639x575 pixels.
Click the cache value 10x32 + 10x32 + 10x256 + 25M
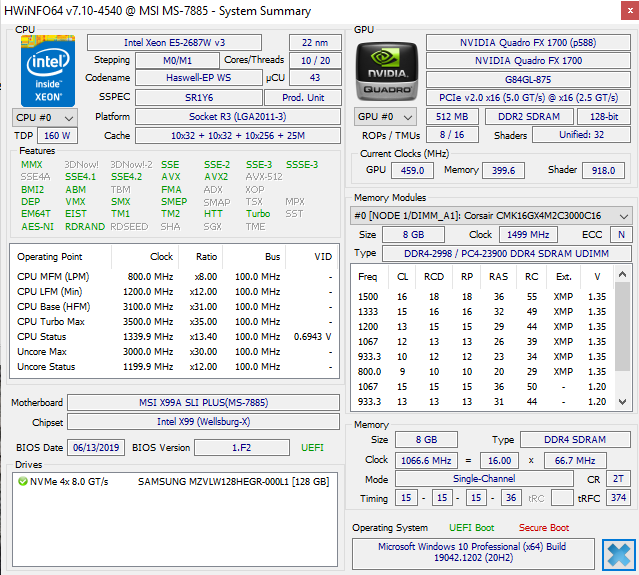click(238, 135)
